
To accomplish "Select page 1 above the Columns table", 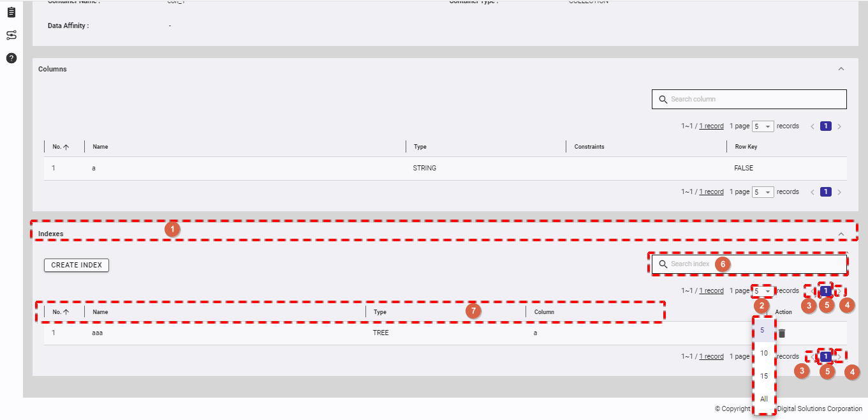I will [825, 126].
